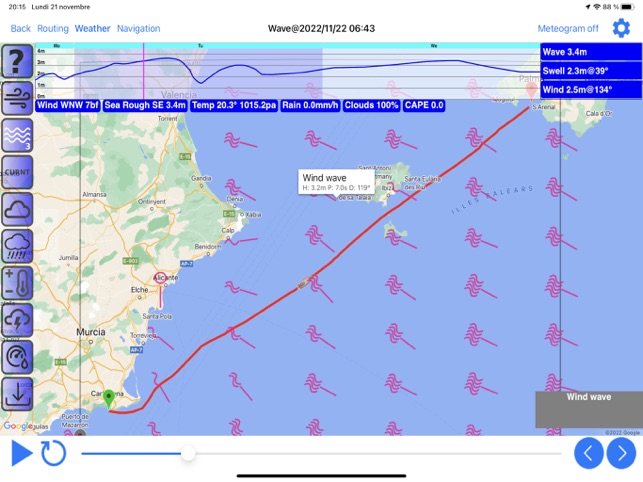Tap the Clouds 100% badge

[x=371, y=105]
